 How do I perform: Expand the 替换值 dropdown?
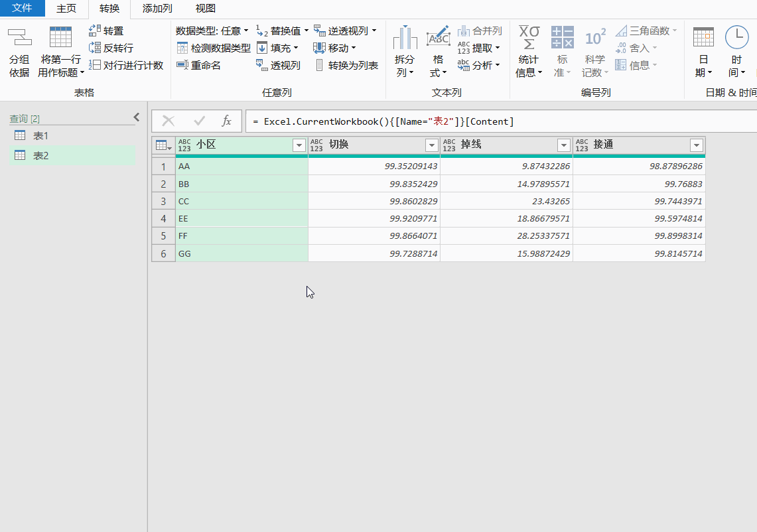coord(306,31)
